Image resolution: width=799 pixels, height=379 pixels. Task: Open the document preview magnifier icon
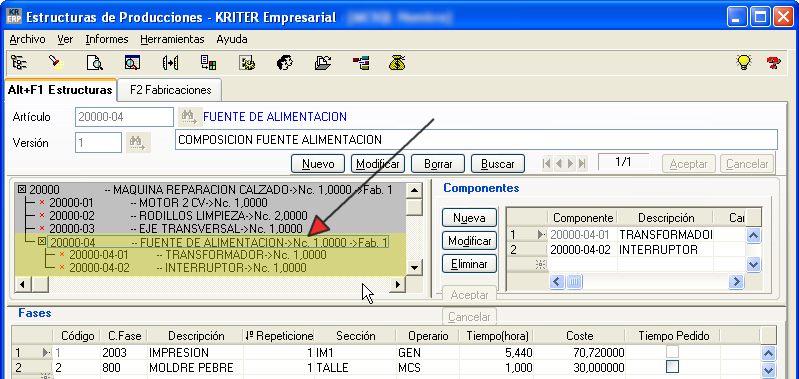[94, 63]
